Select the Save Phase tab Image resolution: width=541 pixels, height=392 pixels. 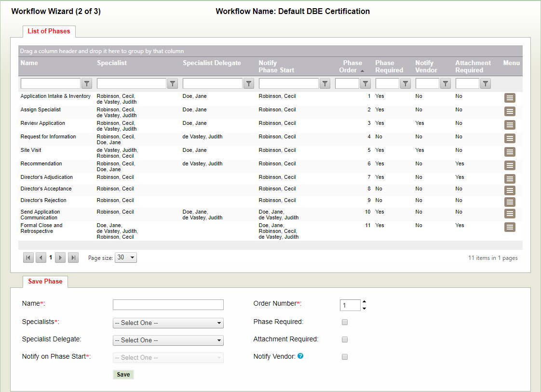click(45, 282)
